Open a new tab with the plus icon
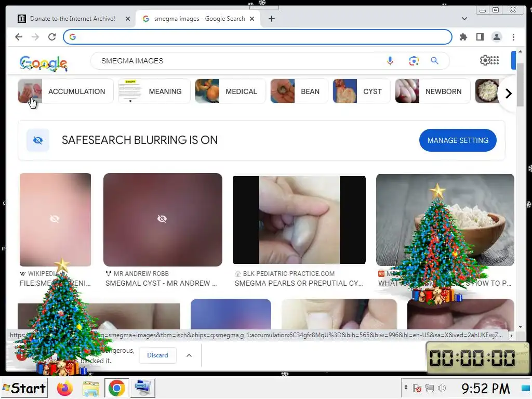The image size is (532, 399). [271, 19]
